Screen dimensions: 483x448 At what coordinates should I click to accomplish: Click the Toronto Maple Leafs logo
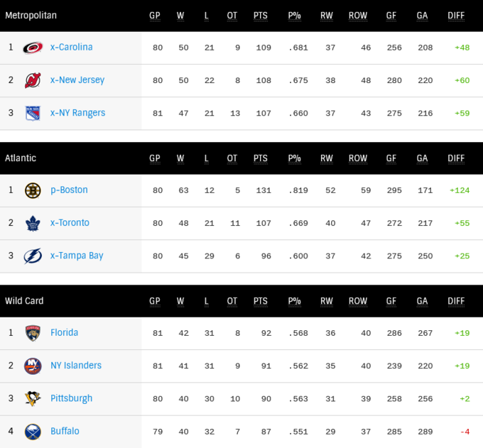pyautogui.click(x=33, y=223)
